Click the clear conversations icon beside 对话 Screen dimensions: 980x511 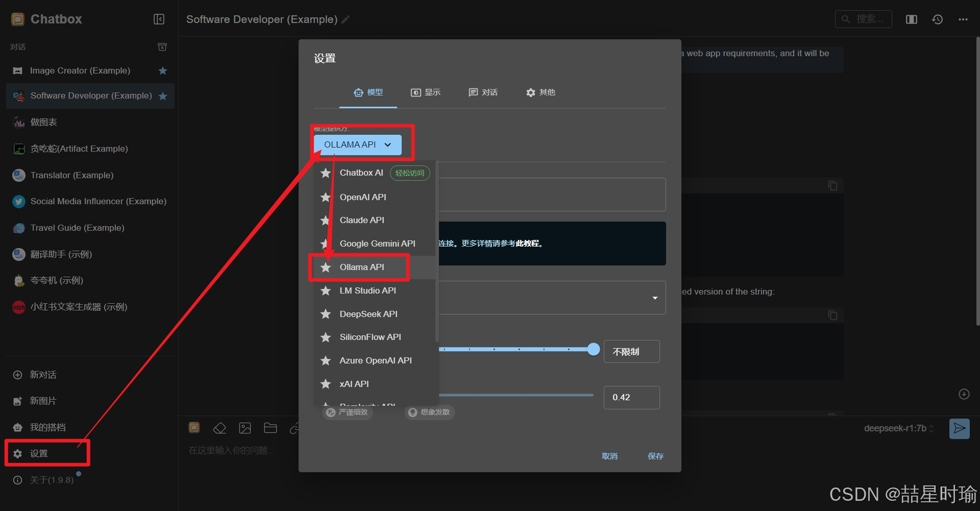[x=162, y=47]
